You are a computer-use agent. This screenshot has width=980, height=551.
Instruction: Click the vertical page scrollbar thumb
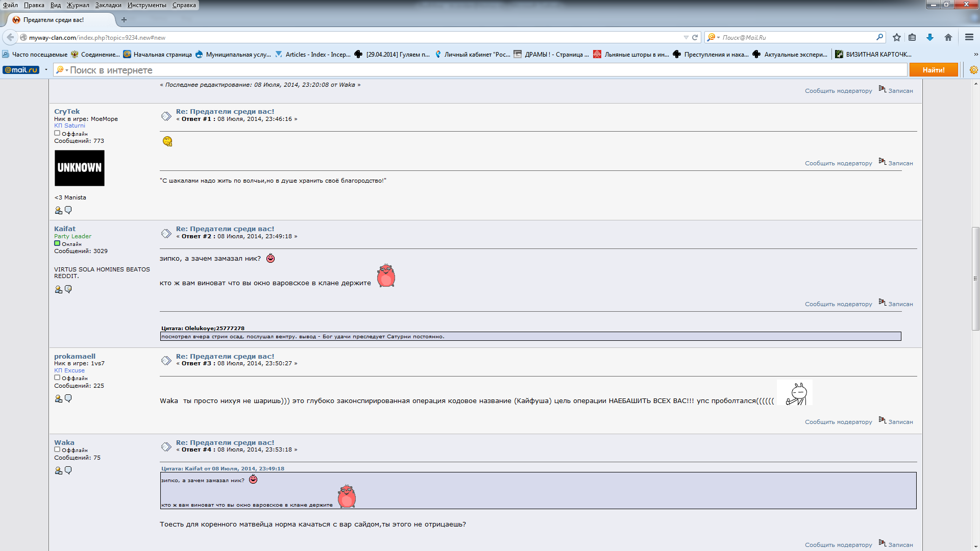(x=975, y=279)
